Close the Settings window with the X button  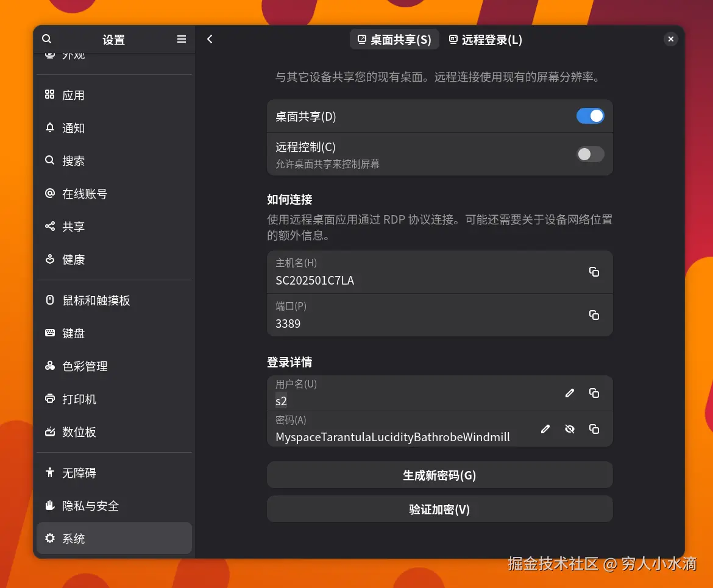(671, 39)
